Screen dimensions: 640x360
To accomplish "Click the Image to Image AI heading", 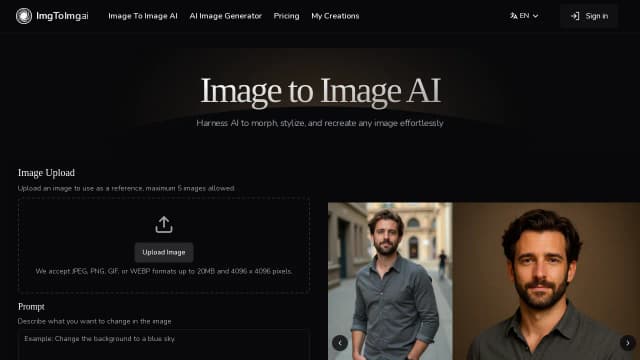I will click(x=320, y=91).
